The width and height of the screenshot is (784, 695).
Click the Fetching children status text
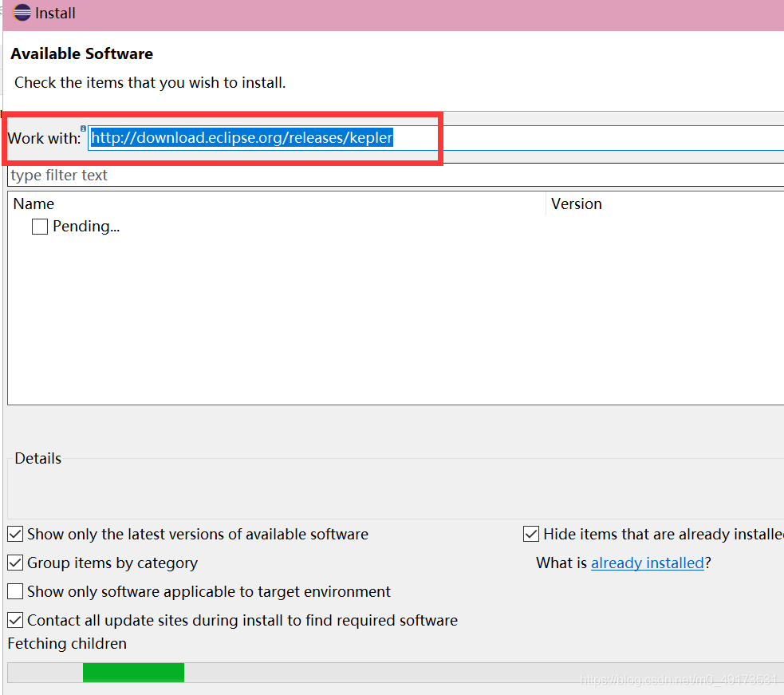coord(67,643)
